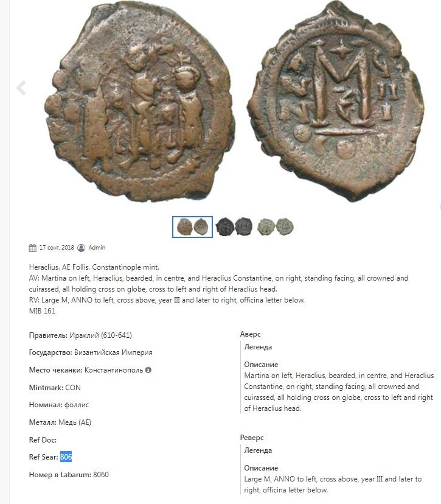
Task: Click the info icon next to Константинополь
Action: pos(148,370)
